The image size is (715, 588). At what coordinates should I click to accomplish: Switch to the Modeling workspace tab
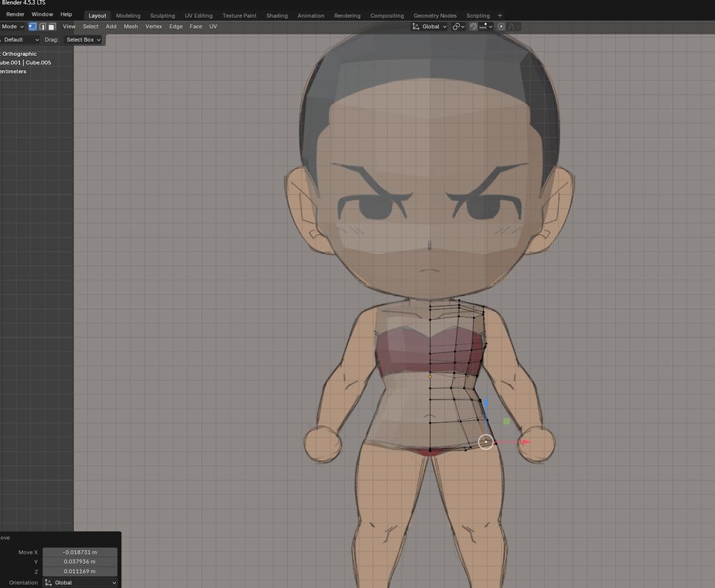(x=128, y=16)
